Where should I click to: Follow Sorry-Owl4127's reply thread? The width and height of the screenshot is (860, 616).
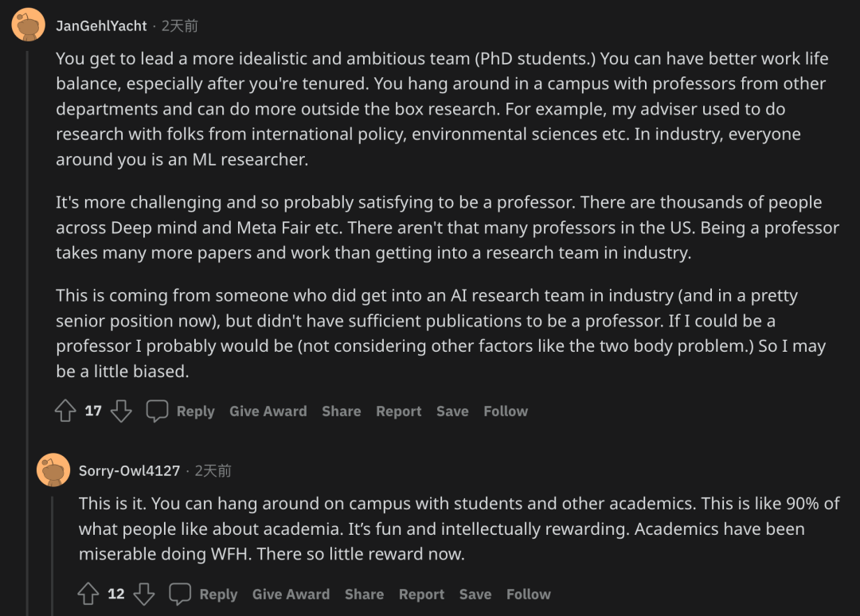tap(529, 594)
